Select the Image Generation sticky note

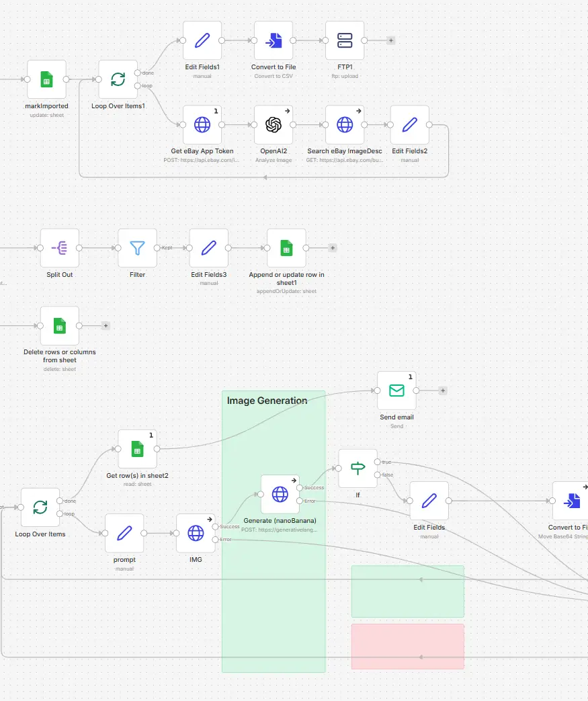267,401
